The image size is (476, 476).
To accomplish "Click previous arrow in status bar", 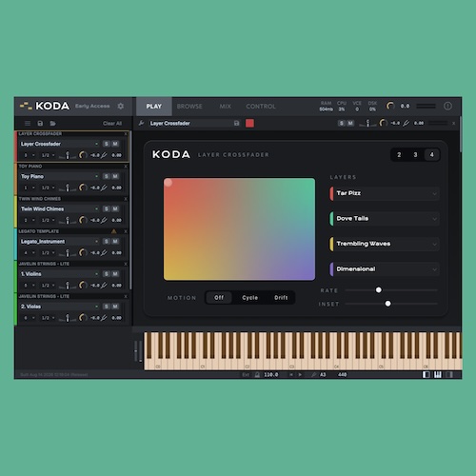I will click(x=291, y=375).
